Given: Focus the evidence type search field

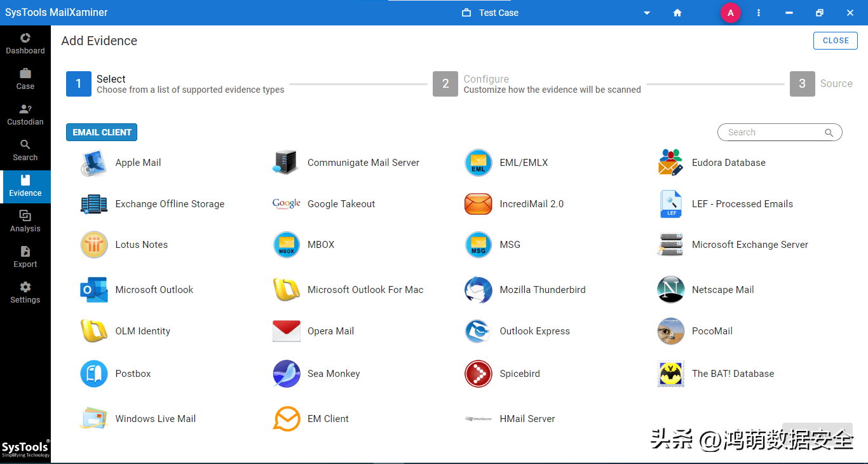Looking at the screenshot, I should point(780,132).
